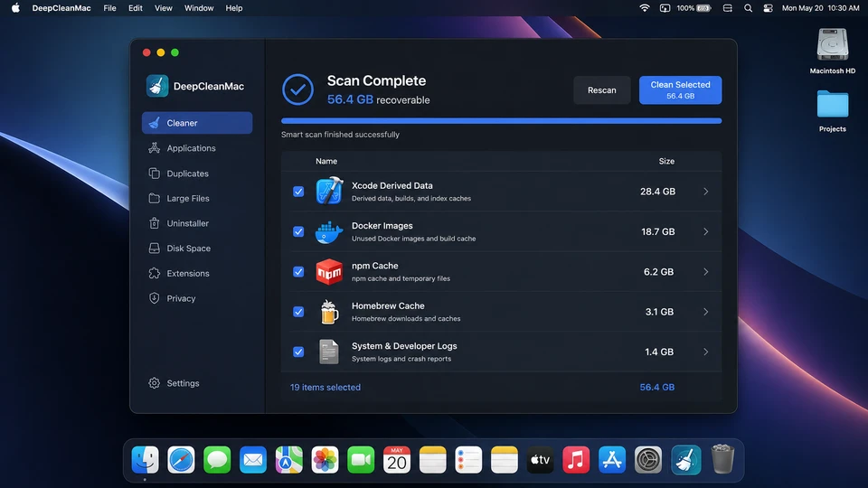Launch Safari from the dock
The width and height of the screenshot is (868, 488).
[181, 459]
